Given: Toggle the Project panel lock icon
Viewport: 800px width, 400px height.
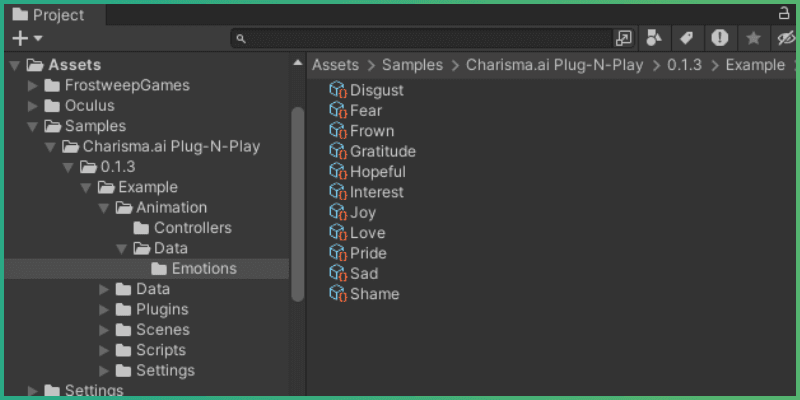Looking at the screenshot, I should point(784,14).
